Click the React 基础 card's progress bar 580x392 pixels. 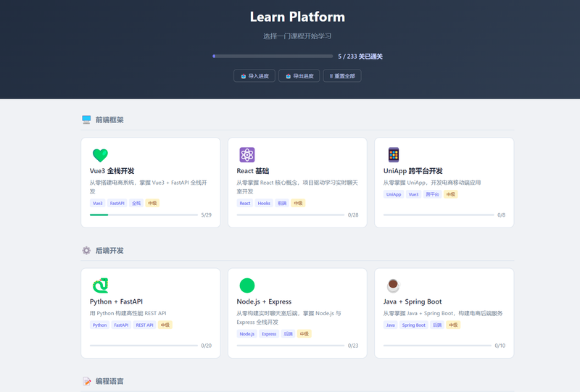click(x=291, y=215)
